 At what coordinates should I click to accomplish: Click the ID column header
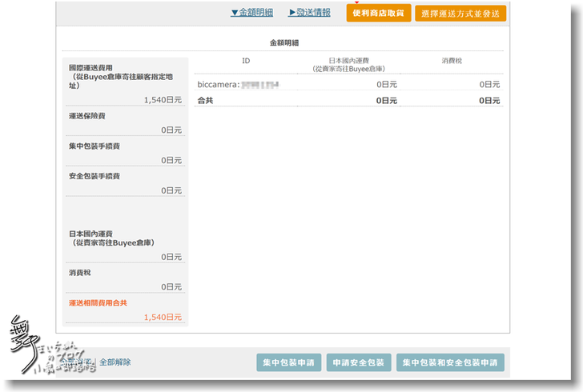click(x=246, y=61)
